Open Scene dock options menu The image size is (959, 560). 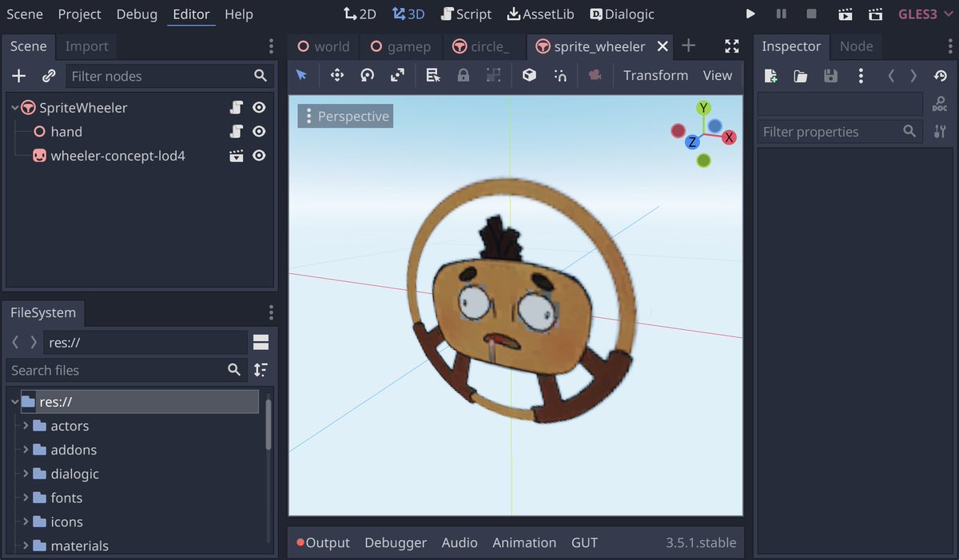pos(271,46)
